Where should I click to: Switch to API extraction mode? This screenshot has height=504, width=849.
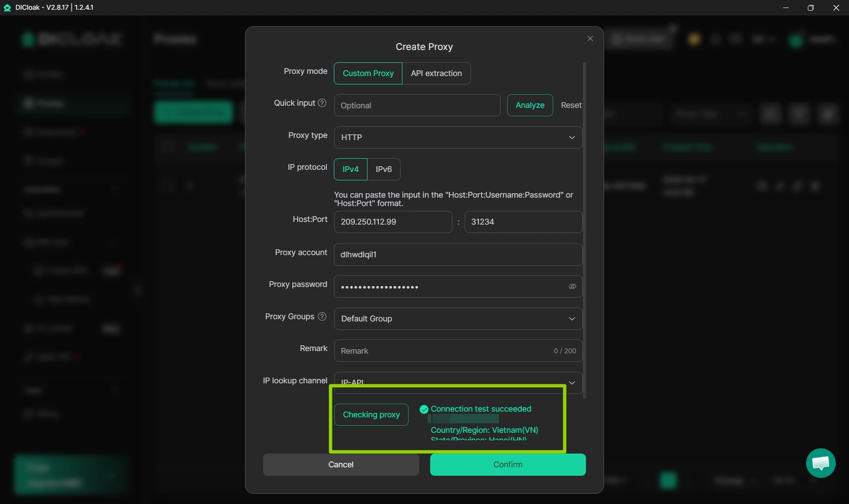(x=436, y=73)
